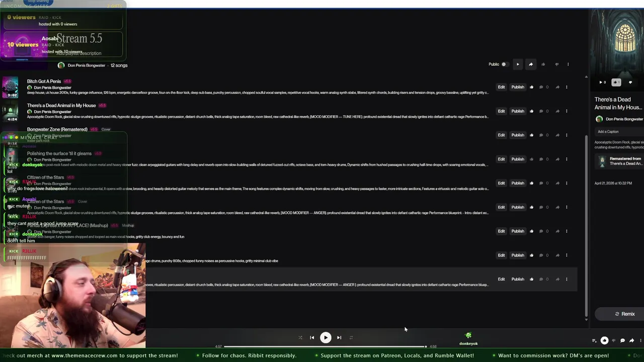Publish the Polishing the surface song
The image size is (644, 362).
coord(518,159)
